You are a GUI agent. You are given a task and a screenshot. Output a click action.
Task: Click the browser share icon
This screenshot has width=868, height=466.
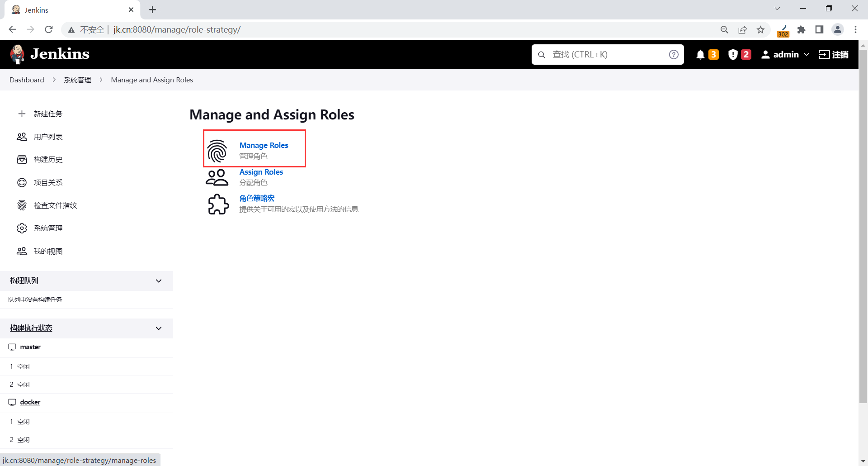tap(742, 29)
